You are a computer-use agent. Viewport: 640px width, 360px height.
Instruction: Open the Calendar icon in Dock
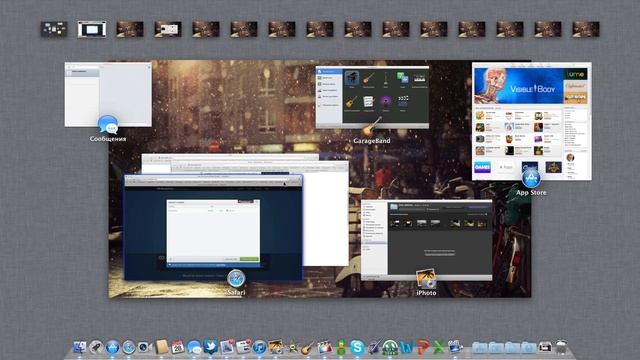(x=178, y=347)
